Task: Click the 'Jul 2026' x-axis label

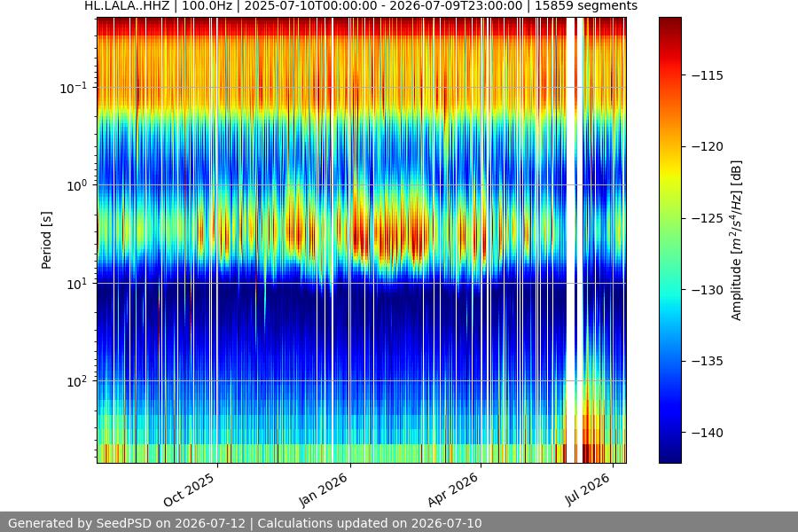Action: click(x=588, y=489)
